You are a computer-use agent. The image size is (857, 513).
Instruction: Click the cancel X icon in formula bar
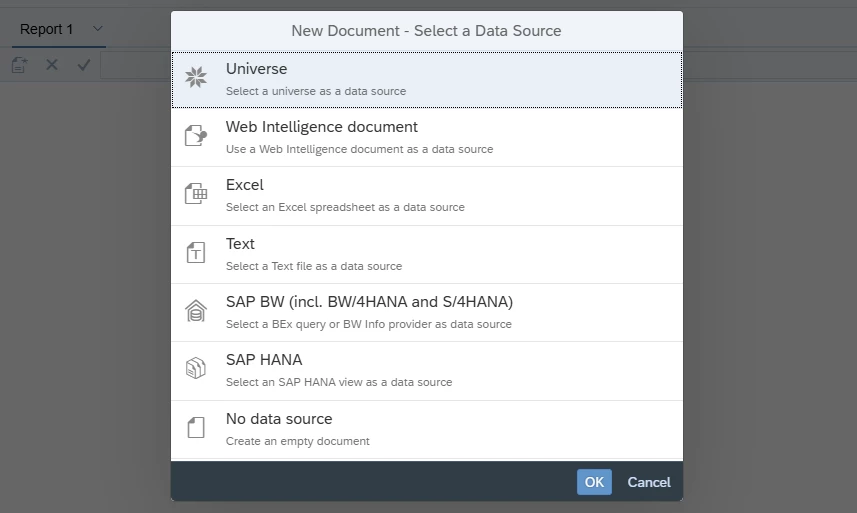(x=52, y=65)
